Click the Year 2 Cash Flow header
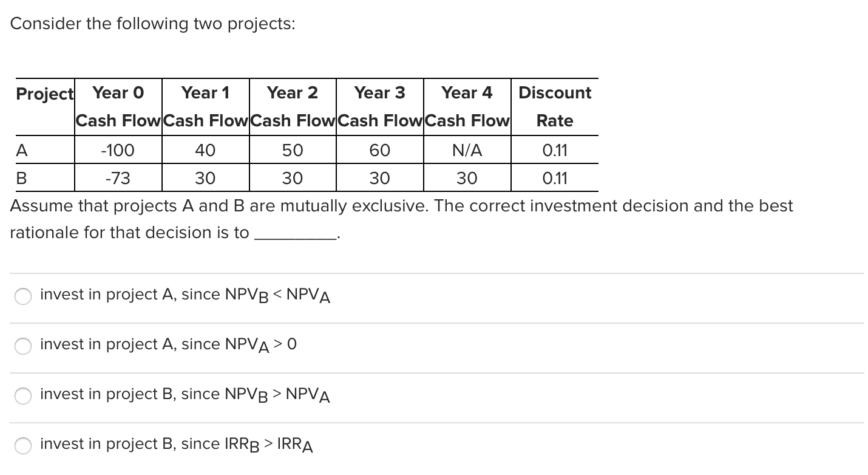 (x=293, y=106)
